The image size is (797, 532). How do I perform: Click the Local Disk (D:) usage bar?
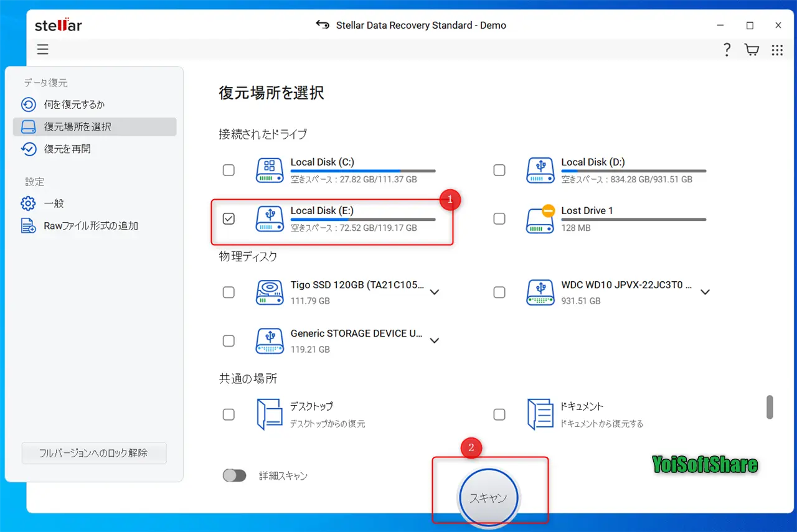click(634, 170)
